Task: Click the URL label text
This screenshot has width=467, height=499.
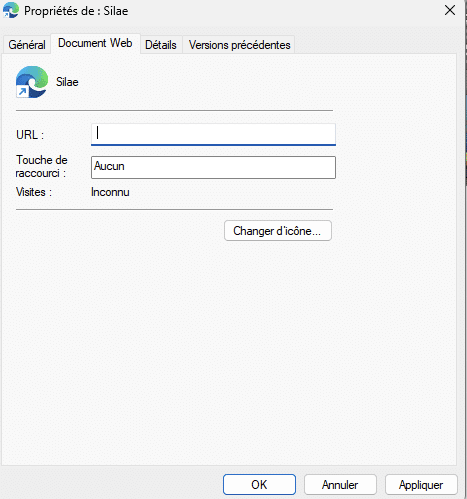Action: 30,135
